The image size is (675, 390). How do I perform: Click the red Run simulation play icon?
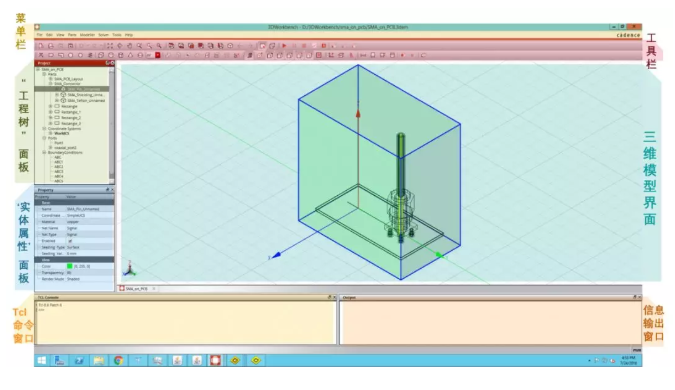click(x=284, y=46)
